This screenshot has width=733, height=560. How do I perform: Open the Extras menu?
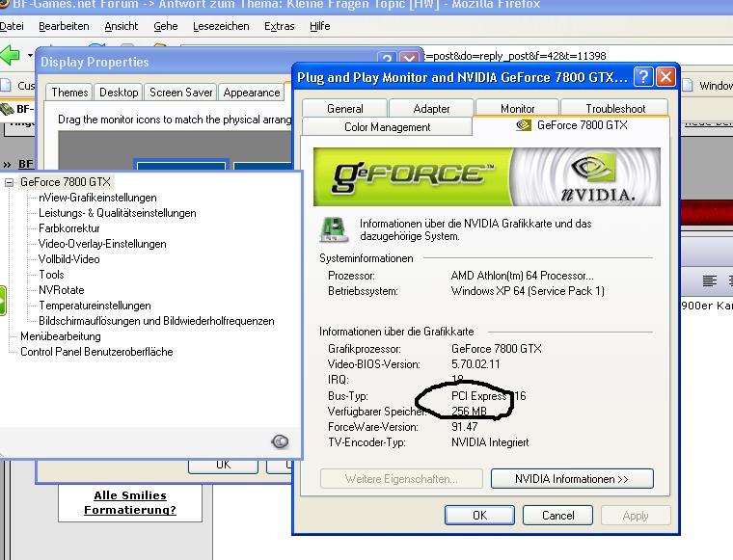[279, 26]
